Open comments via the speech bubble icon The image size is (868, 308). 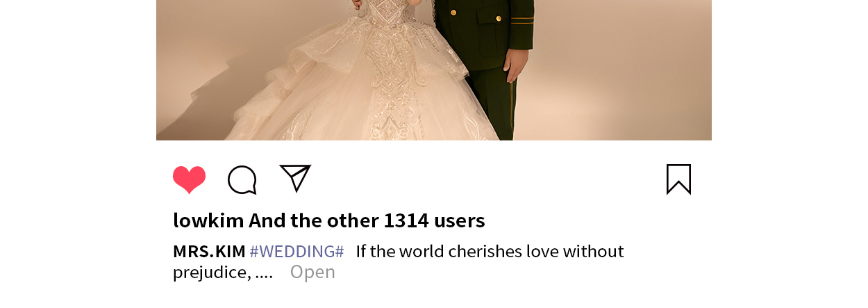point(242,180)
